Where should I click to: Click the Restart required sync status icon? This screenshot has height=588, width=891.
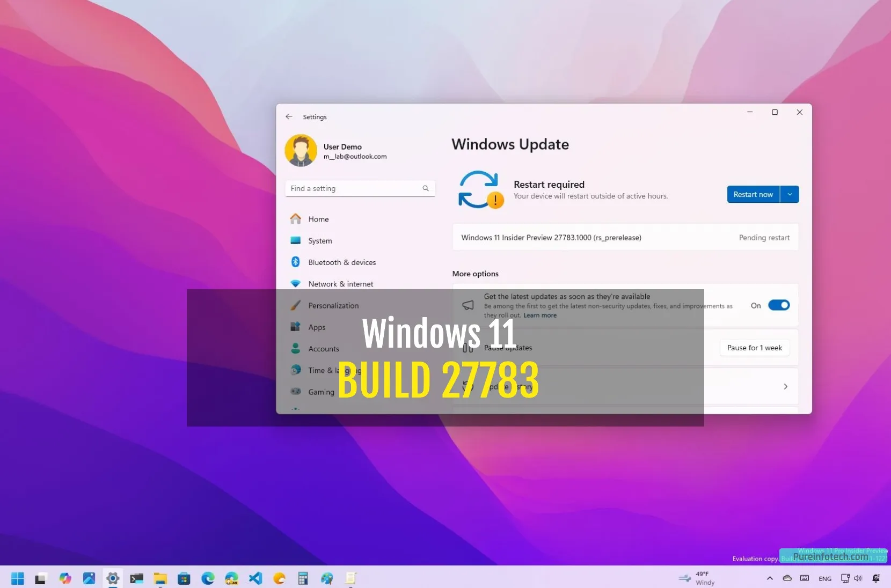coord(480,189)
